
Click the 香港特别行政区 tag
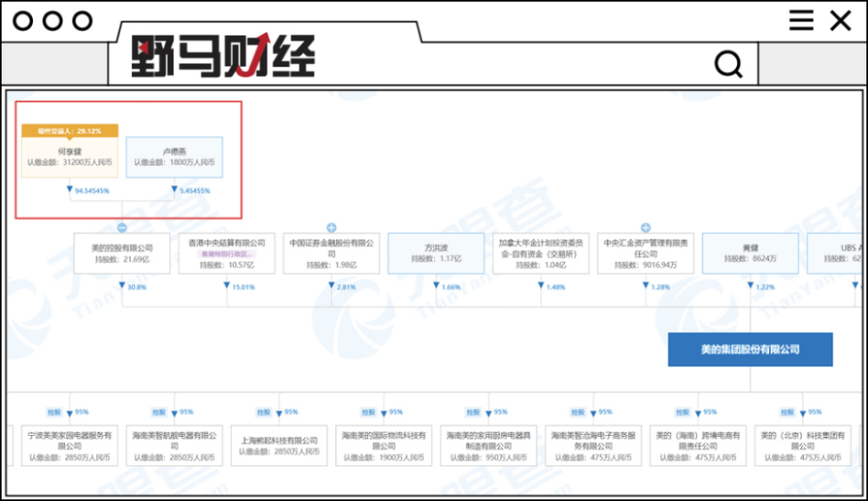click(x=227, y=254)
